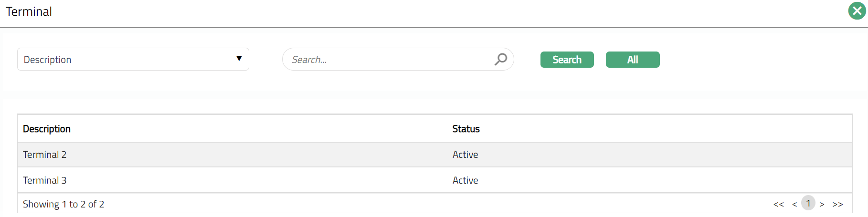Go to previous page using < arrow
The height and width of the screenshot is (217, 868).
794,204
